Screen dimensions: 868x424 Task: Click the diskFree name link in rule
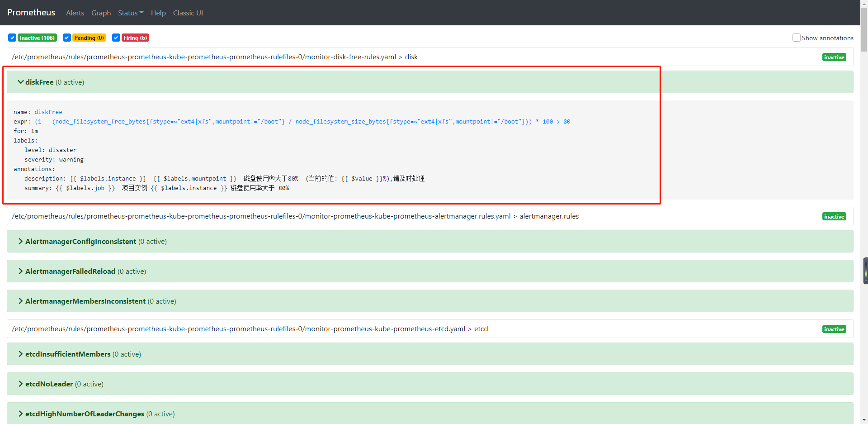click(48, 112)
